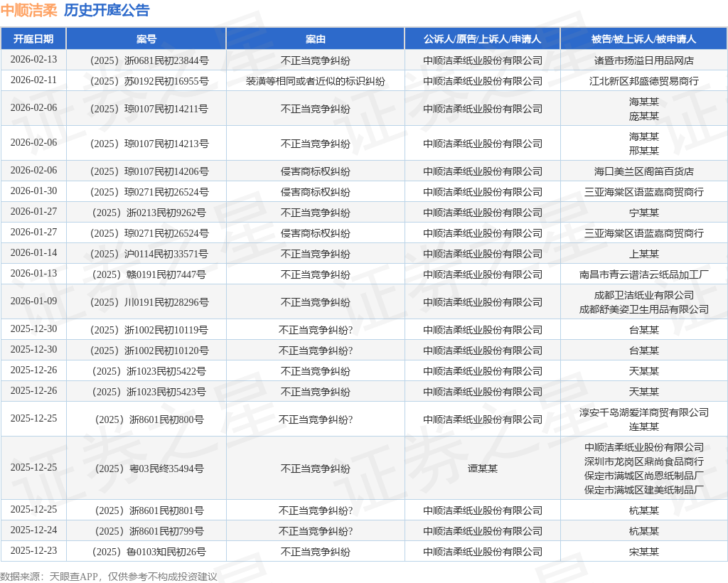Click the 中顺洁柔 title text
The height and width of the screenshot is (583, 728).
pos(28,10)
